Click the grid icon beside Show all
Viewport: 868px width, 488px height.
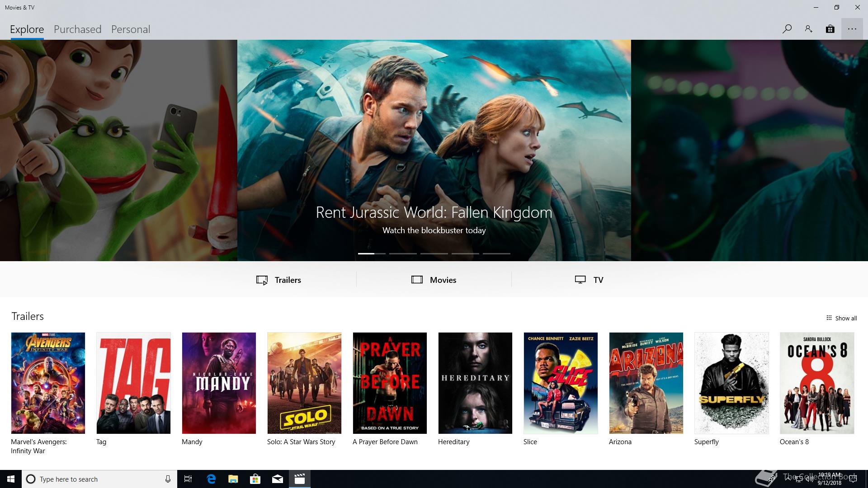[829, 318]
